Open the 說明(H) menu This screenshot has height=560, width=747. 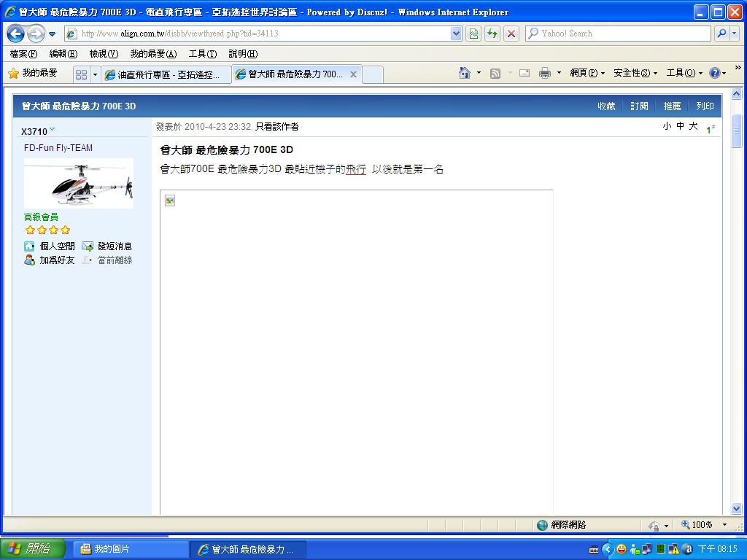[x=243, y=54]
